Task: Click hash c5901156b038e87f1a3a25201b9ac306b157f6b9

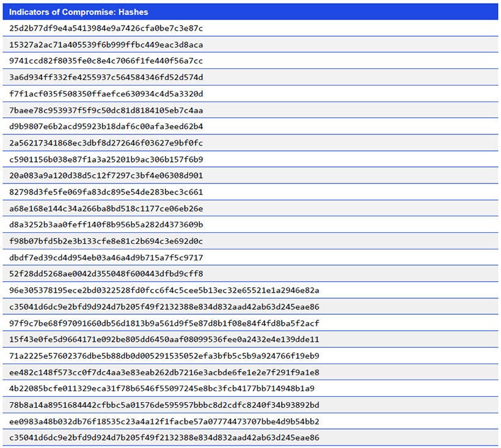Action: [106, 159]
